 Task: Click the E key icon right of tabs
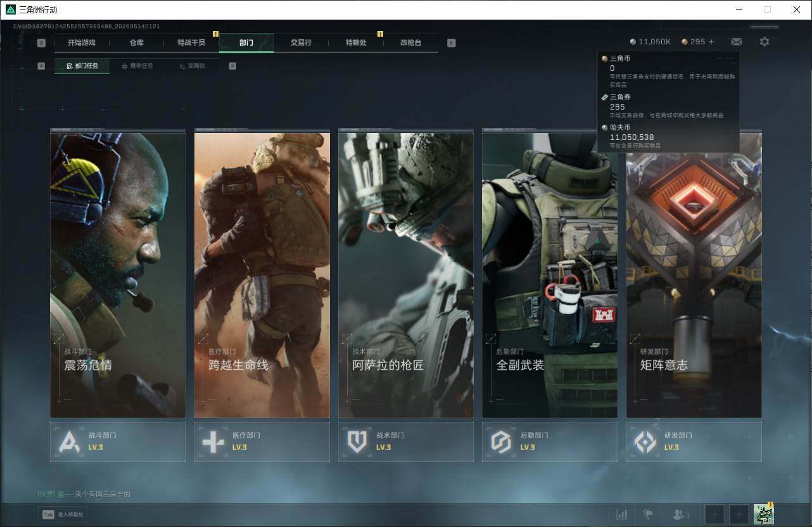click(x=451, y=43)
